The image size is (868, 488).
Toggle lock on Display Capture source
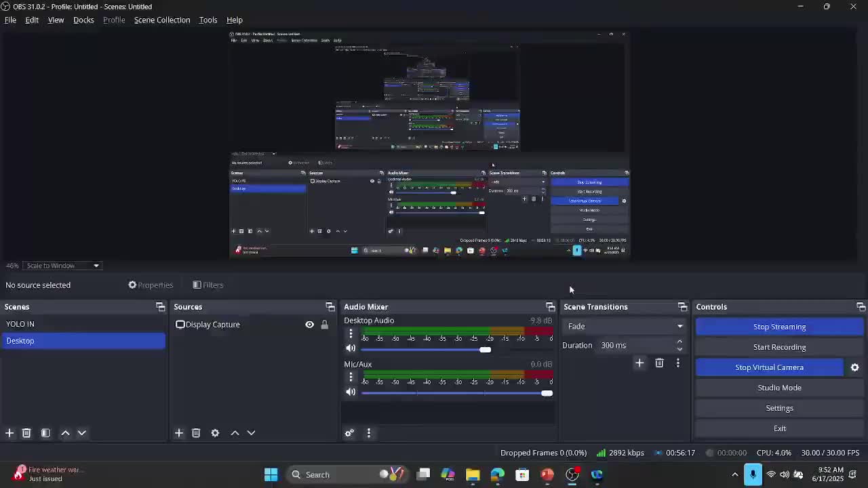coord(325,325)
